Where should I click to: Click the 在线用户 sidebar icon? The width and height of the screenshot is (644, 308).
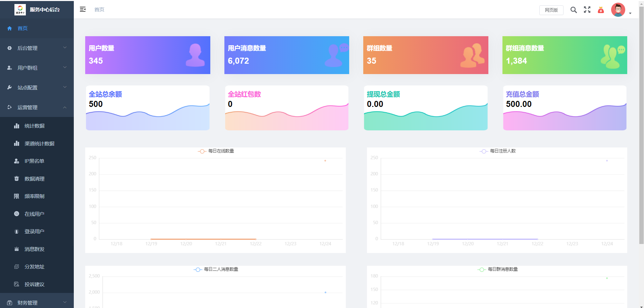[x=16, y=214]
